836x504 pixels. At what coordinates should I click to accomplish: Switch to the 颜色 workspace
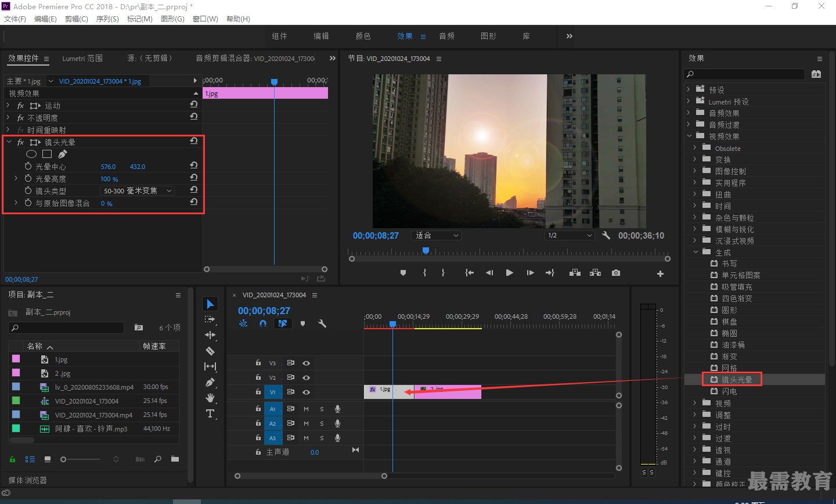(363, 36)
